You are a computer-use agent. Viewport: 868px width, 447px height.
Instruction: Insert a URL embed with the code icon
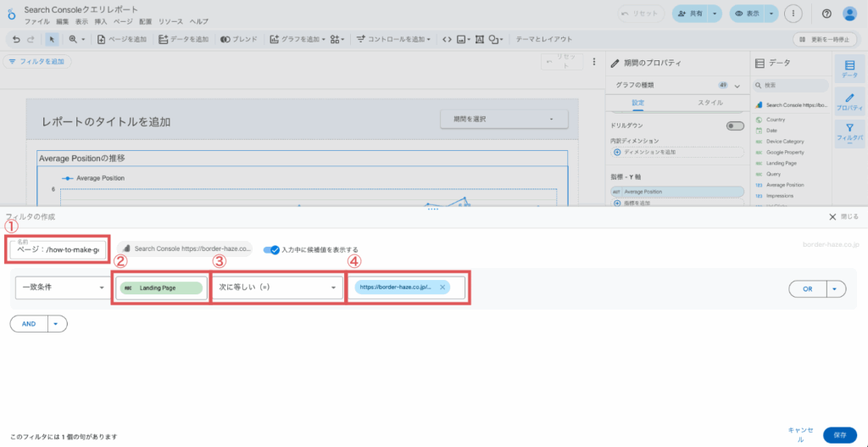(x=447, y=39)
